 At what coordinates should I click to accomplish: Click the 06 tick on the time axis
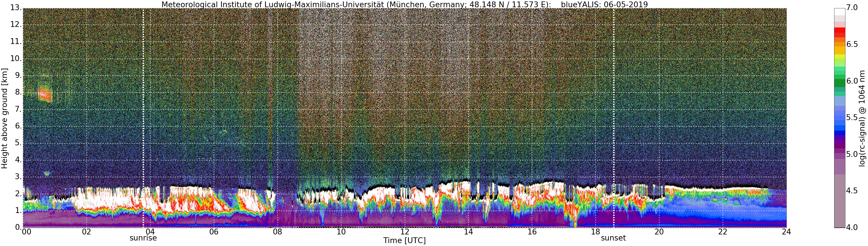click(x=214, y=232)
